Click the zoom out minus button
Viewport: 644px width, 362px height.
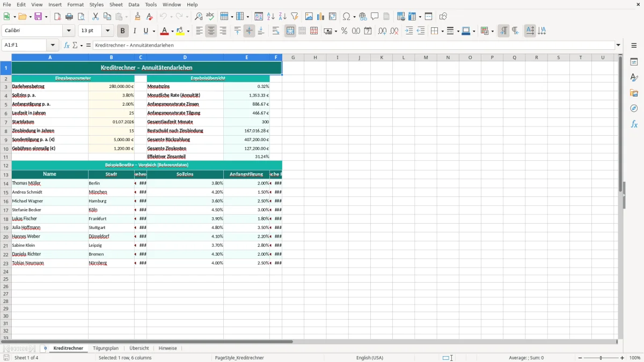click(x=580, y=358)
